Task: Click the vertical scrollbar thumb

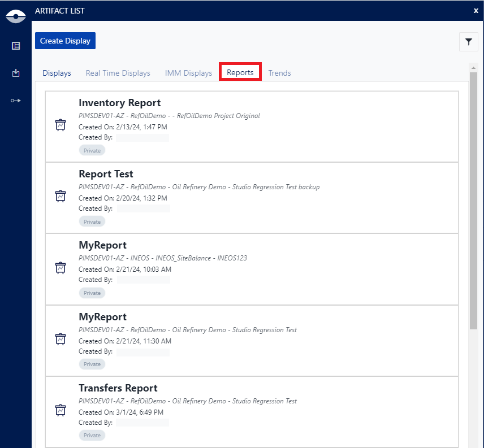Action: click(473, 198)
